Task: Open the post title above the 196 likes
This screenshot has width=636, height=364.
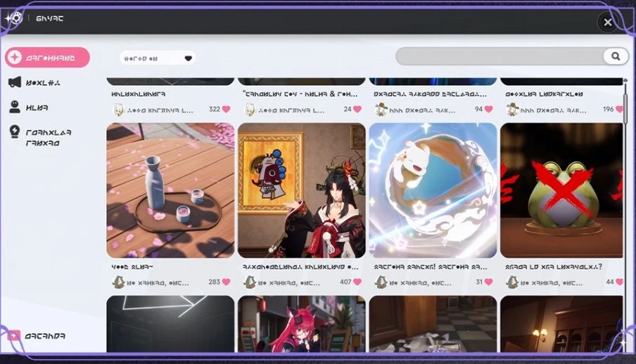Action: [x=544, y=94]
